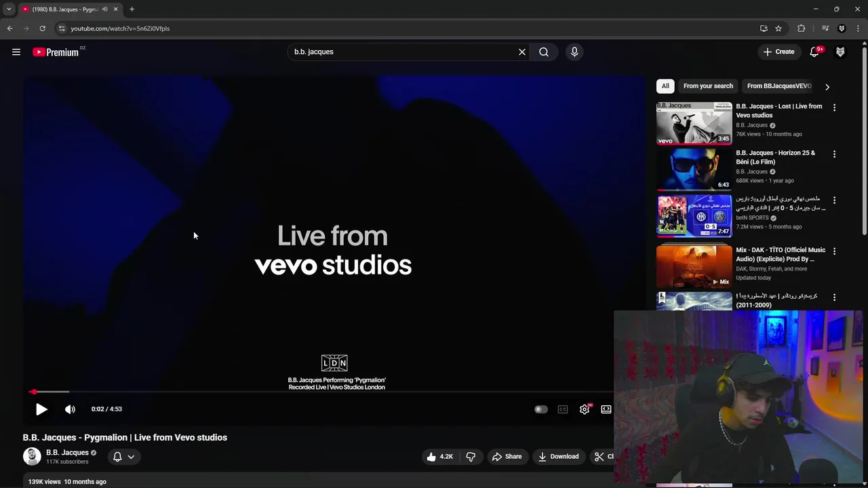Image resolution: width=868 pixels, height=488 pixels.
Task: Mute tab via speaker icon
Action: click(x=104, y=9)
